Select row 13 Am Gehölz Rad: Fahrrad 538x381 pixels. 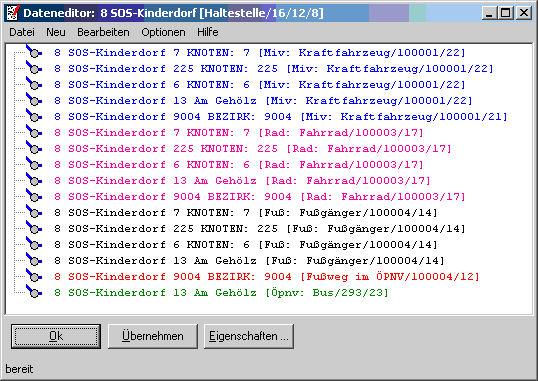pyautogui.click(x=242, y=181)
